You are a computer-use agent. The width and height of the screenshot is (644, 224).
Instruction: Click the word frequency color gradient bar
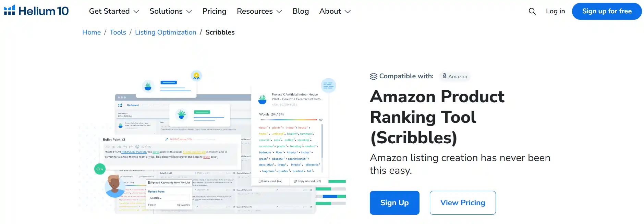pos(290,120)
